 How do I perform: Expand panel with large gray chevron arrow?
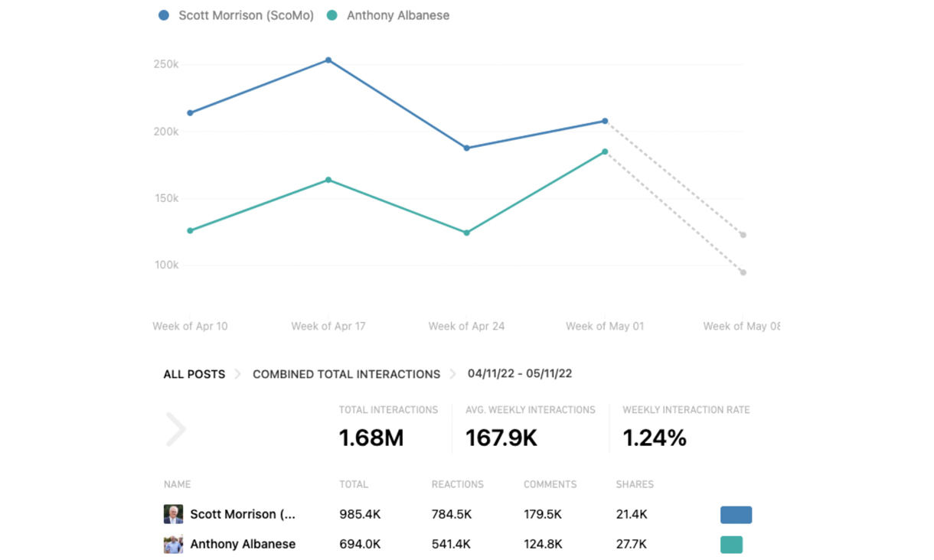pos(176,429)
